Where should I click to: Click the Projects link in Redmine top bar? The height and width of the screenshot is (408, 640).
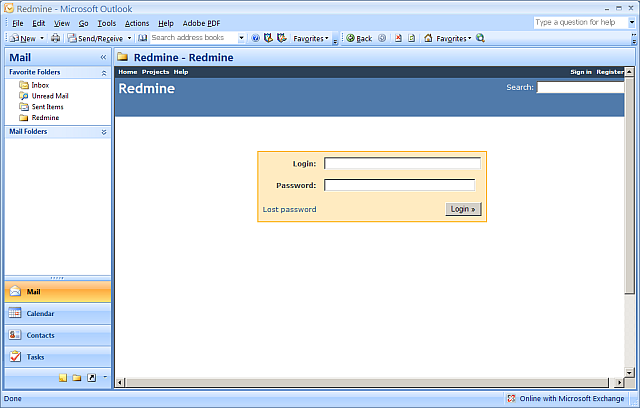point(155,72)
